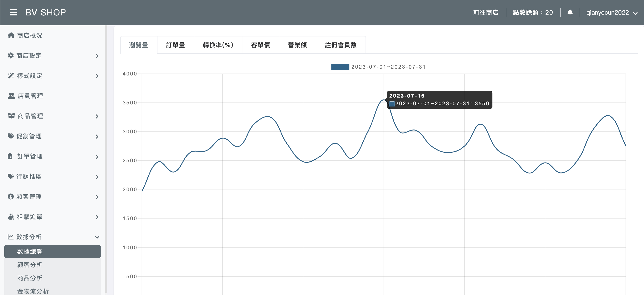Expand the 商店設定 chevron
Screen dimensions: 644x295
(97, 56)
